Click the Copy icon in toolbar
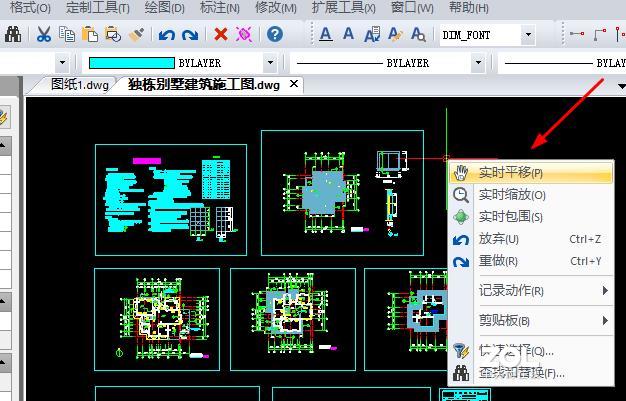Viewport: 626px width, 401px height. pyautogui.click(x=67, y=34)
